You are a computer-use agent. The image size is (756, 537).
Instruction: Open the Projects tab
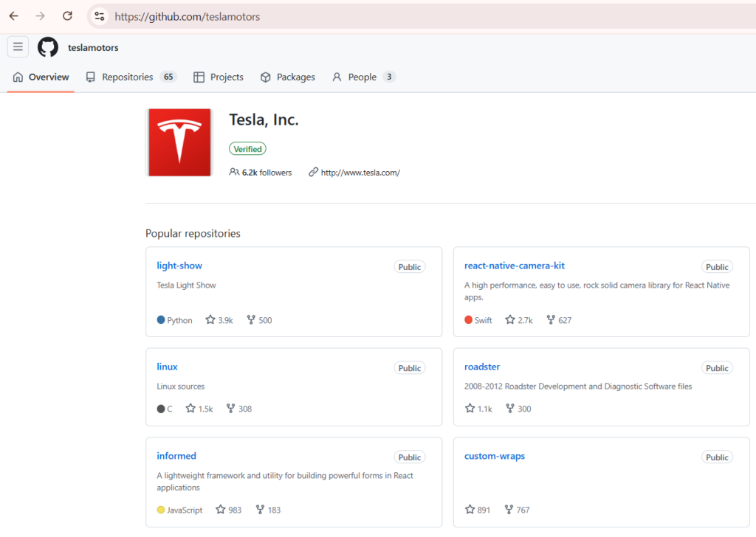pos(219,77)
